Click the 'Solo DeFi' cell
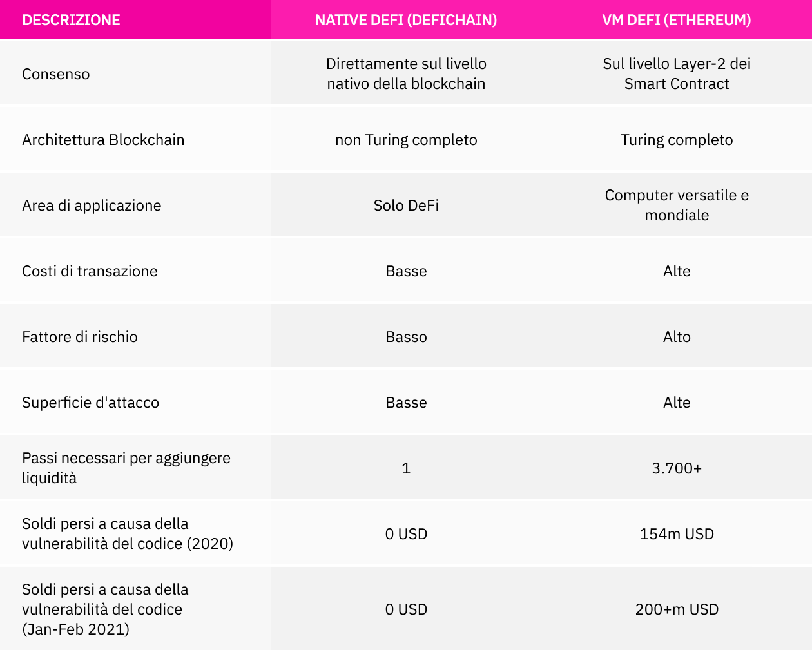 (406, 206)
